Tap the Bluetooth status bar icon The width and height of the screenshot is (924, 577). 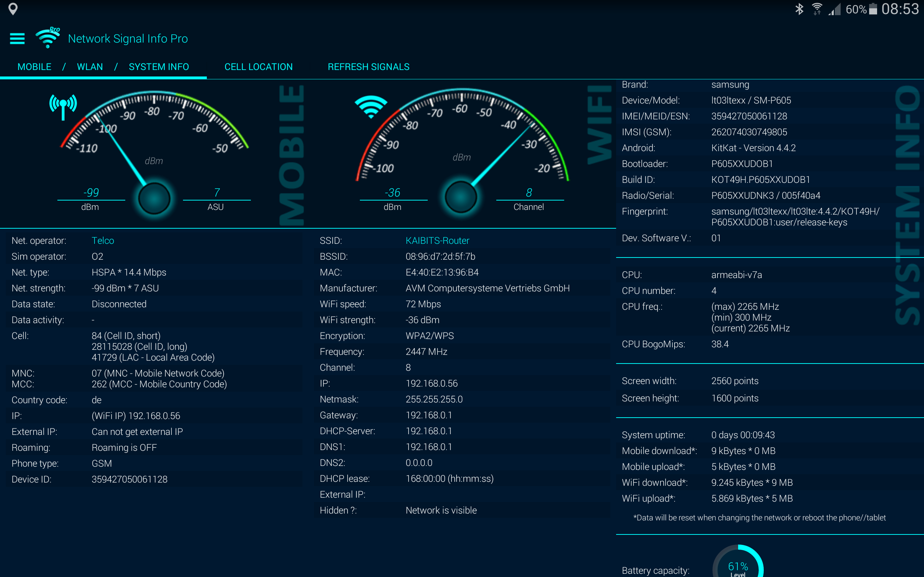point(799,9)
